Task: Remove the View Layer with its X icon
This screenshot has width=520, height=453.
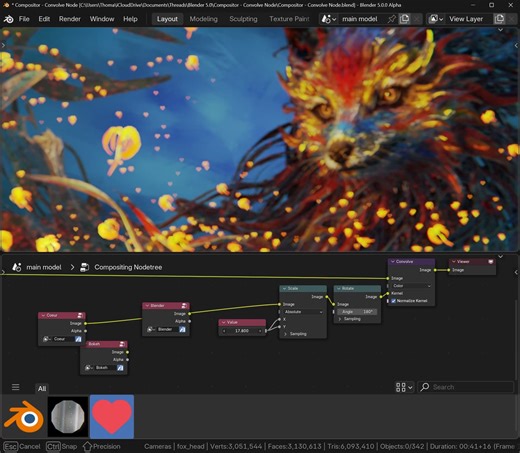Action: click(511, 19)
